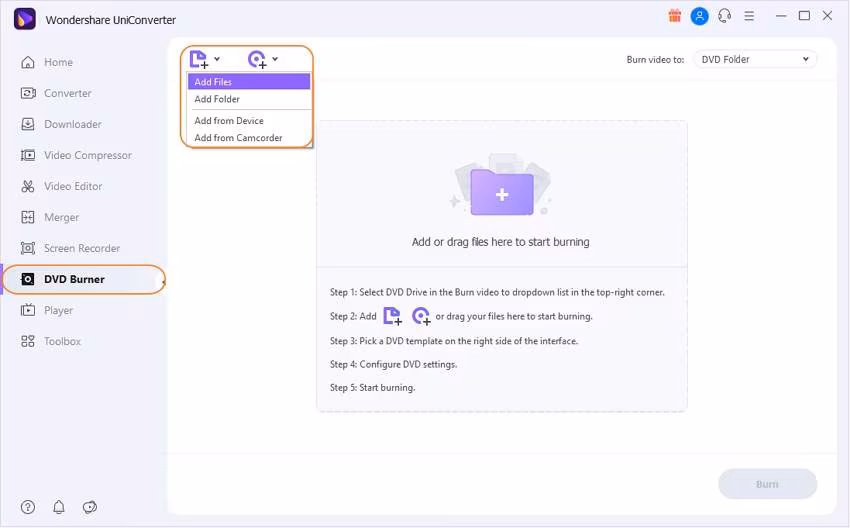Viewport: 850px width, 528px height.
Task: Minimize the UniConverter window
Action: [781, 16]
